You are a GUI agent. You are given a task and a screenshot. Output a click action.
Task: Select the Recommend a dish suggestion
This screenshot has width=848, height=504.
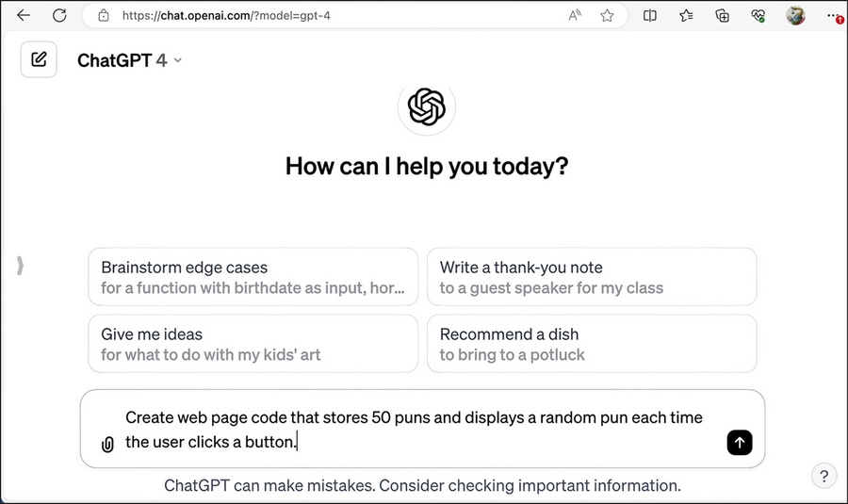click(592, 344)
